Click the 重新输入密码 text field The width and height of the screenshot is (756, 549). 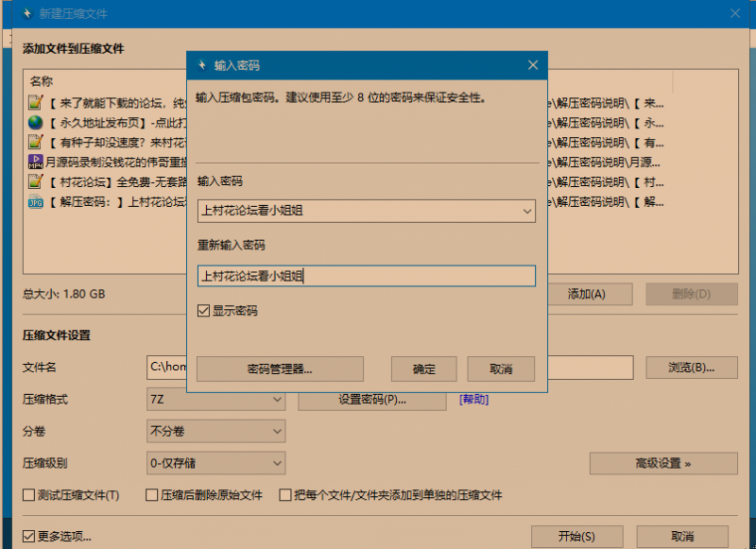click(366, 276)
